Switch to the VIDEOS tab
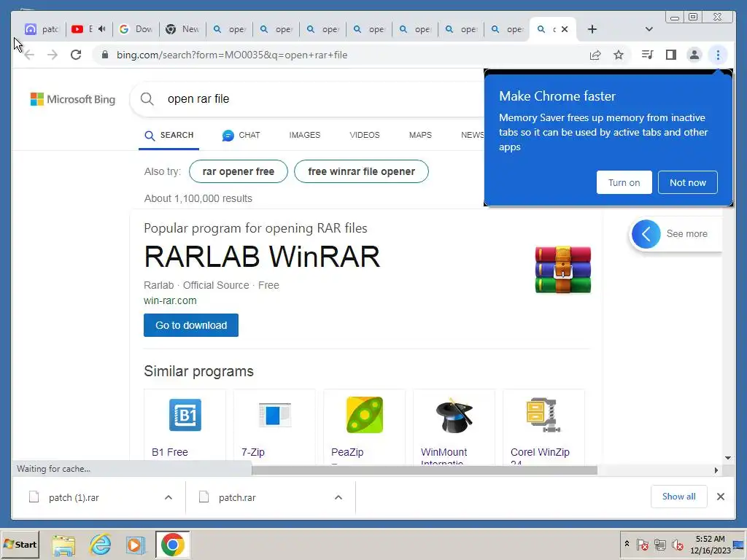 (365, 135)
